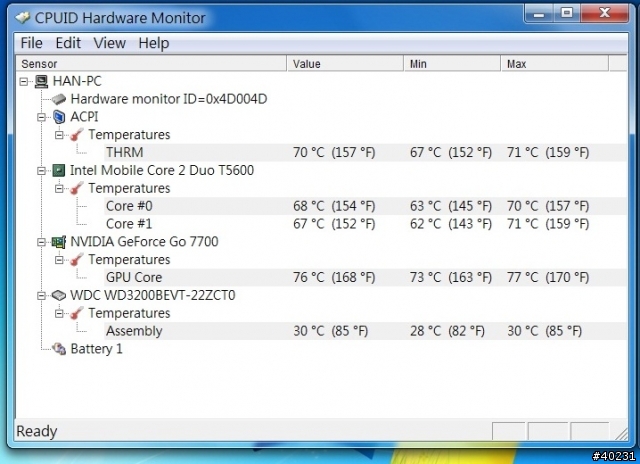Click GPU Core max 77 °C (170 °F)
The image size is (640, 464).
pyautogui.click(x=548, y=277)
